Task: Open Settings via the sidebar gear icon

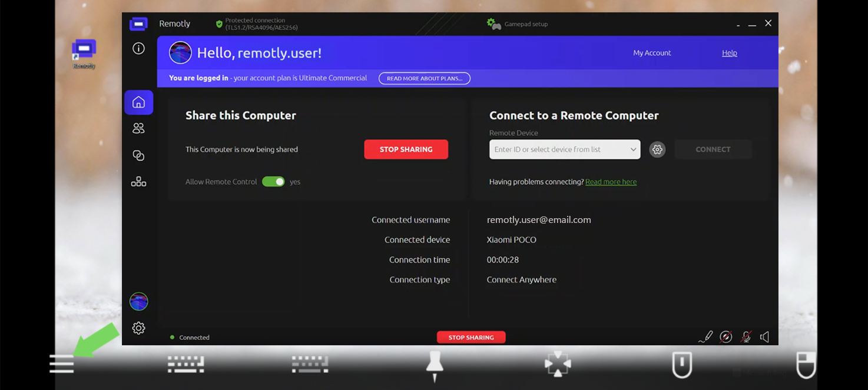Action: tap(138, 328)
